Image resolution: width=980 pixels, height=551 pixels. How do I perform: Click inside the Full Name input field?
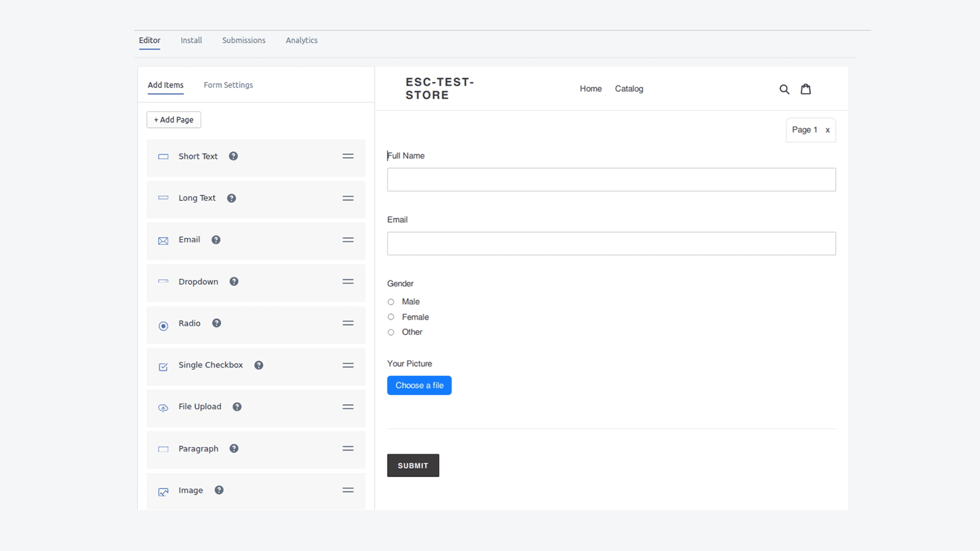tap(611, 179)
